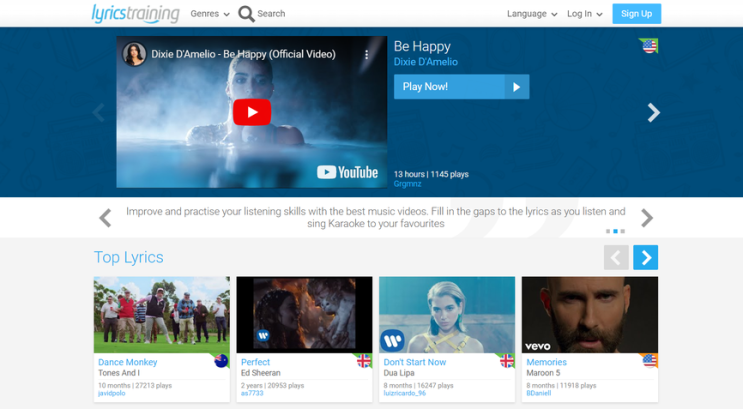The width and height of the screenshot is (743, 409).
Task: Click the US flag on the featured banner
Action: pos(649,46)
